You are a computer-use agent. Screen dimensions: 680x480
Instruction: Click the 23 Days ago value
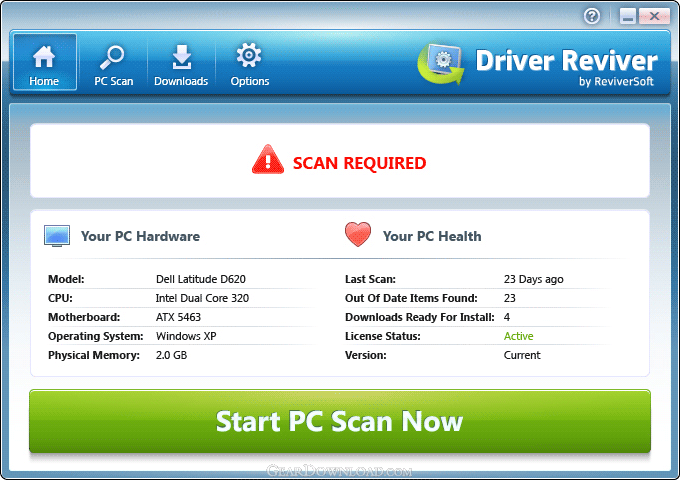pos(533,279)
